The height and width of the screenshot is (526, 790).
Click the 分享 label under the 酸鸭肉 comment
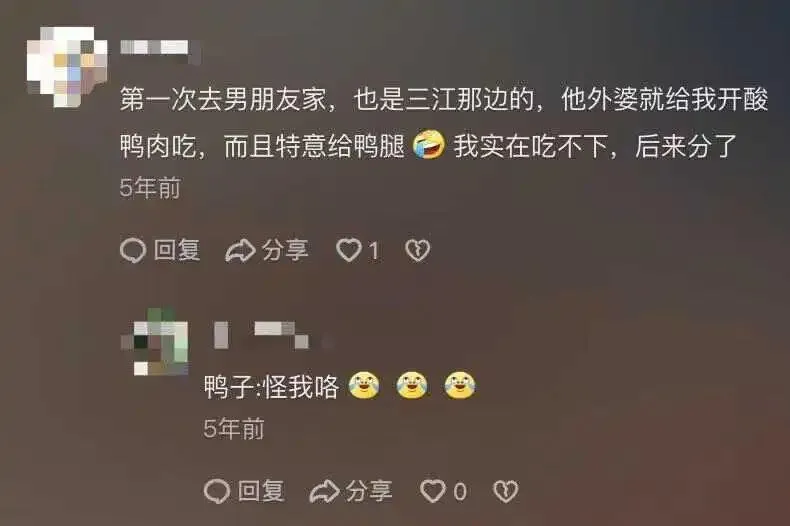tap(285, 250)
